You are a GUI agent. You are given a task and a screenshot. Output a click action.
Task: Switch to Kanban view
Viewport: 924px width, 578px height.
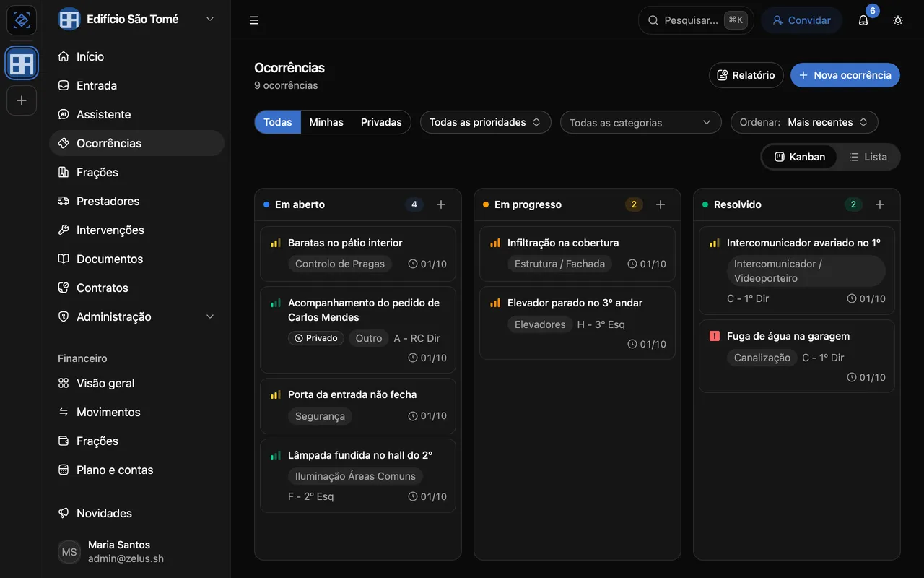[x=800, y=157]
